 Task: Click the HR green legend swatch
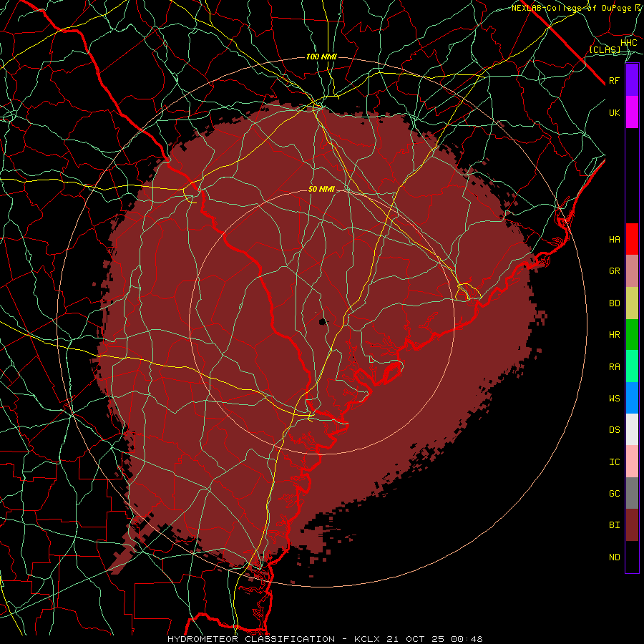click(x=632, y=335)
